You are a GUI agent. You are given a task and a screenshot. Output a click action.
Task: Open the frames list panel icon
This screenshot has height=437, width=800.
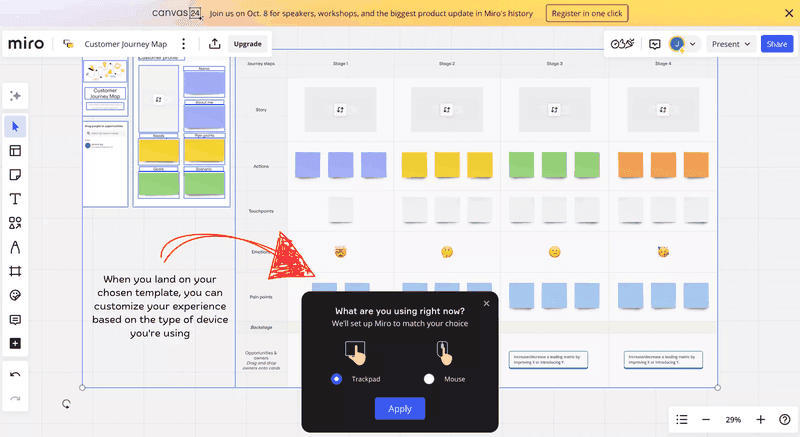pos(681,419)
